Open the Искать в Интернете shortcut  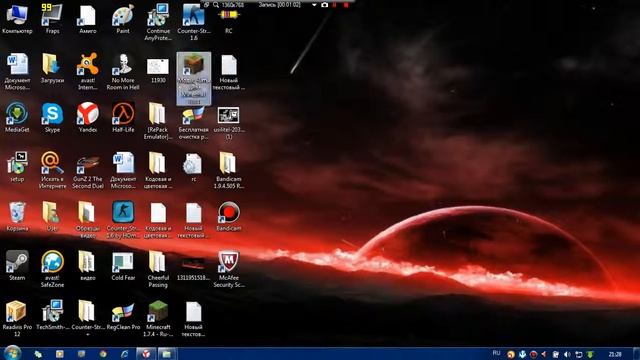[x=52, y=170]
